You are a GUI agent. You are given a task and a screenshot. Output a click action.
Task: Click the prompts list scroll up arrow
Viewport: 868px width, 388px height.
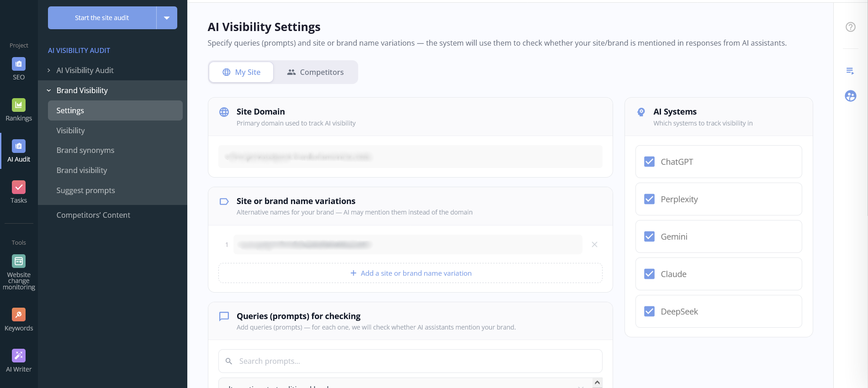[597, 383]
